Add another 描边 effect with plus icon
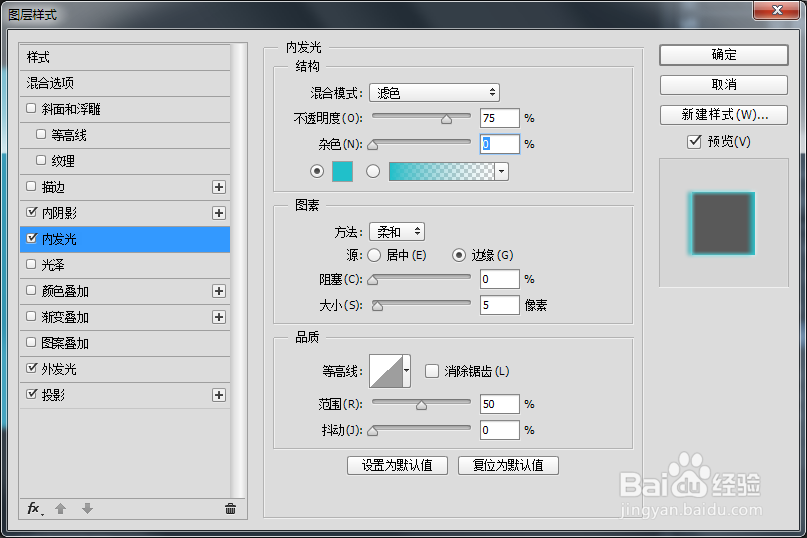807x538 pixels. pyautogui.click(x=219, y=187)
